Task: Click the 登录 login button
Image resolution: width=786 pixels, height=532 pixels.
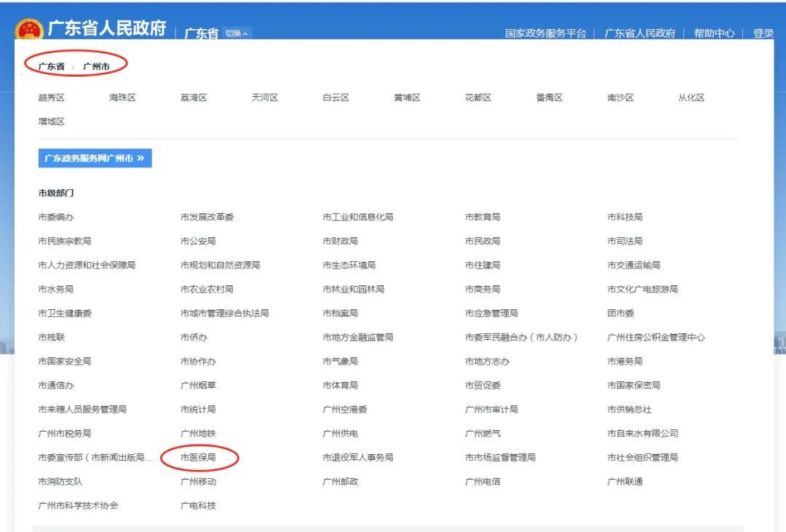Action: (762, 33)
